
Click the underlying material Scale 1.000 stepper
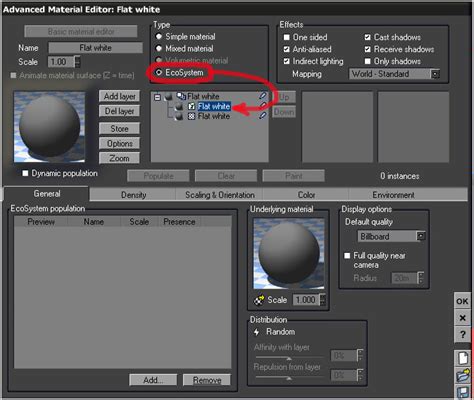[323, 300]
